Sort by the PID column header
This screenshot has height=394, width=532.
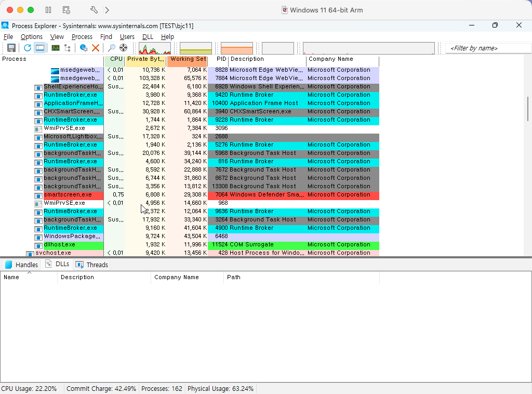pos(218,59)
